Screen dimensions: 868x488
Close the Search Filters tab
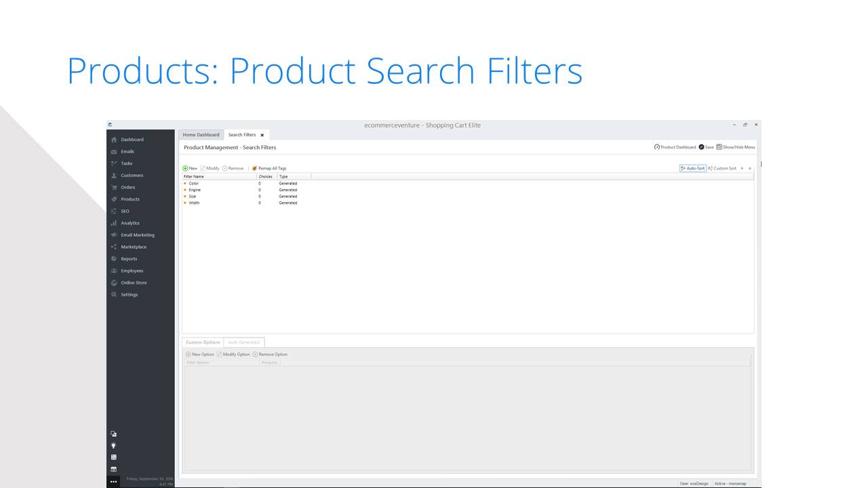coord(262,135)
